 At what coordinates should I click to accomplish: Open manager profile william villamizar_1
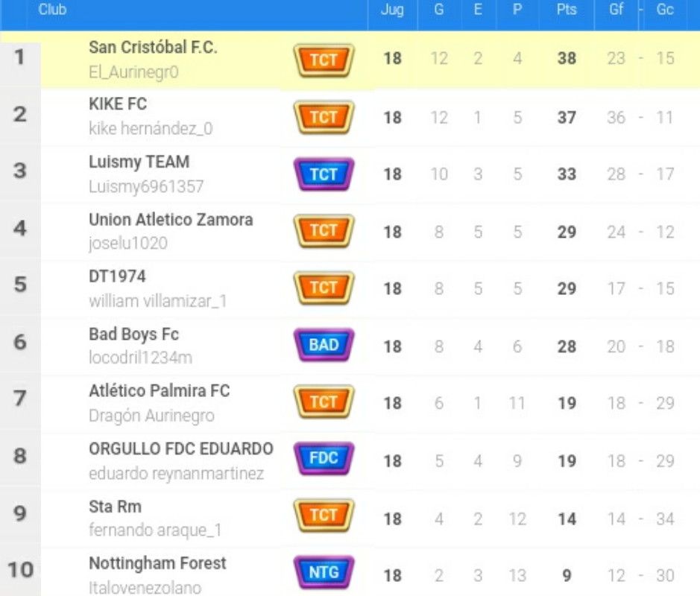pos(157,301)
